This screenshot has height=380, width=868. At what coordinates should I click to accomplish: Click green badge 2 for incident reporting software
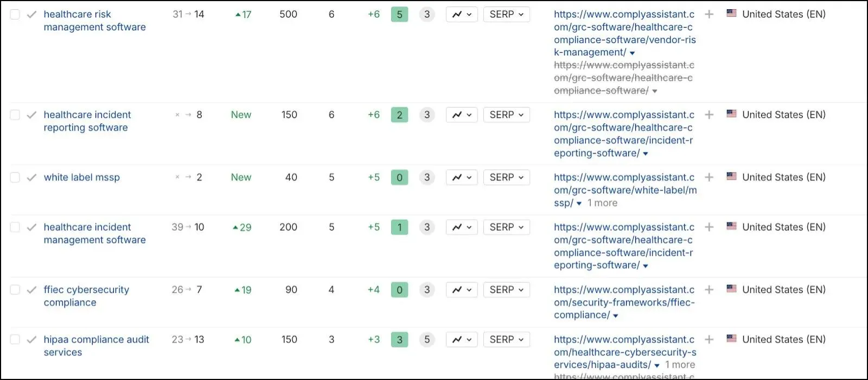point(399,115)
